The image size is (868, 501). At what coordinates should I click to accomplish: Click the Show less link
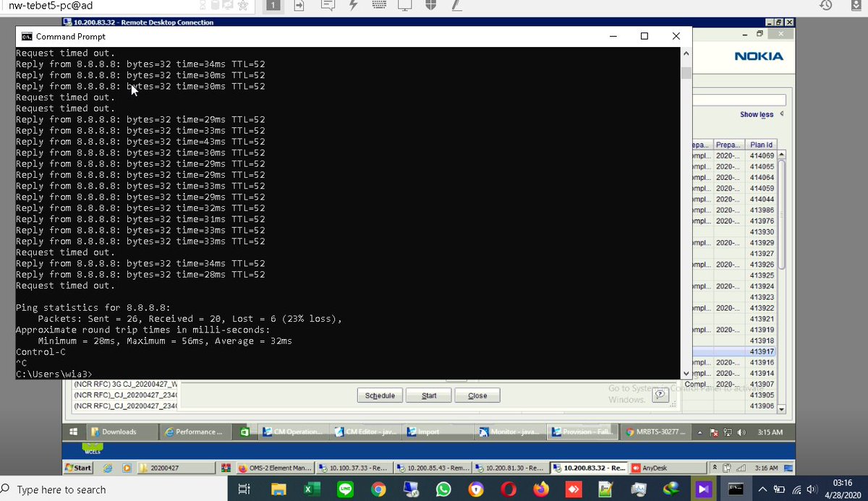(x=757, y=114)
